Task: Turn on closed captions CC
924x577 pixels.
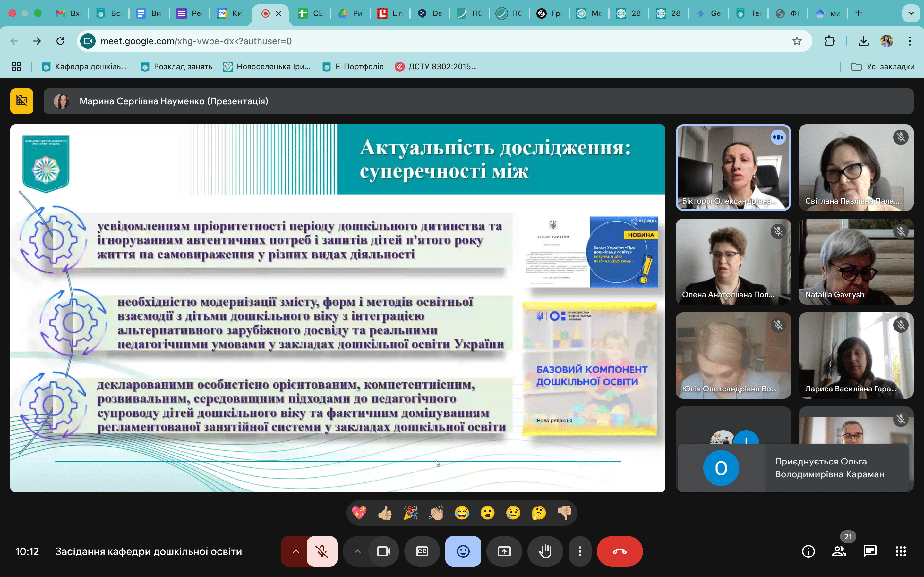Action: point(422,551)
